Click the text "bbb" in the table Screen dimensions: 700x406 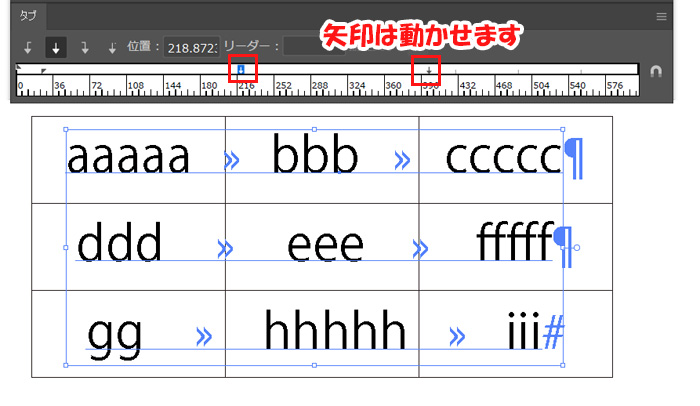(315, 154)
